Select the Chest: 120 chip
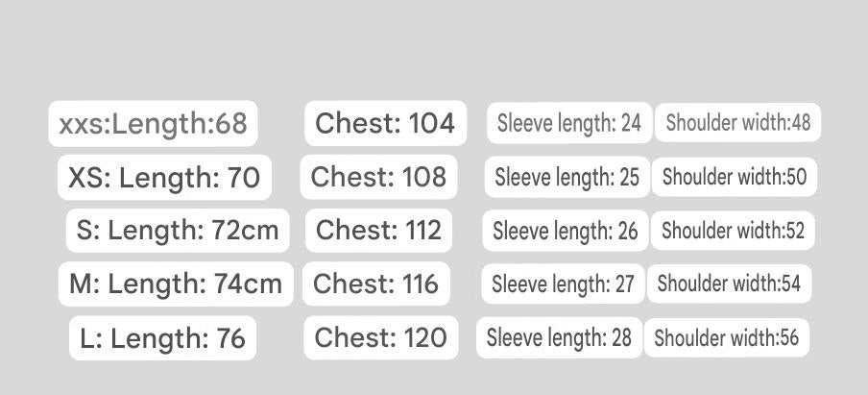 coord(380,338)
